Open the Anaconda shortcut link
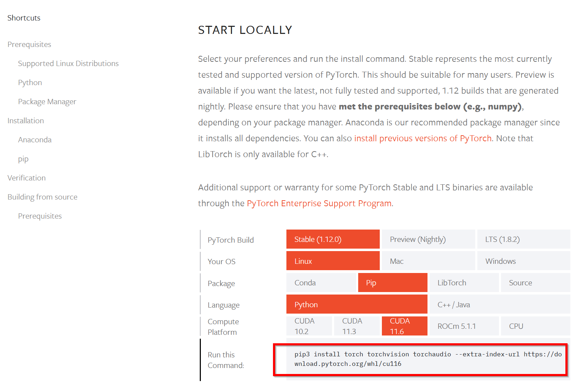The height and width of the screenshot is (392, 576). click(x=35, y=140)
